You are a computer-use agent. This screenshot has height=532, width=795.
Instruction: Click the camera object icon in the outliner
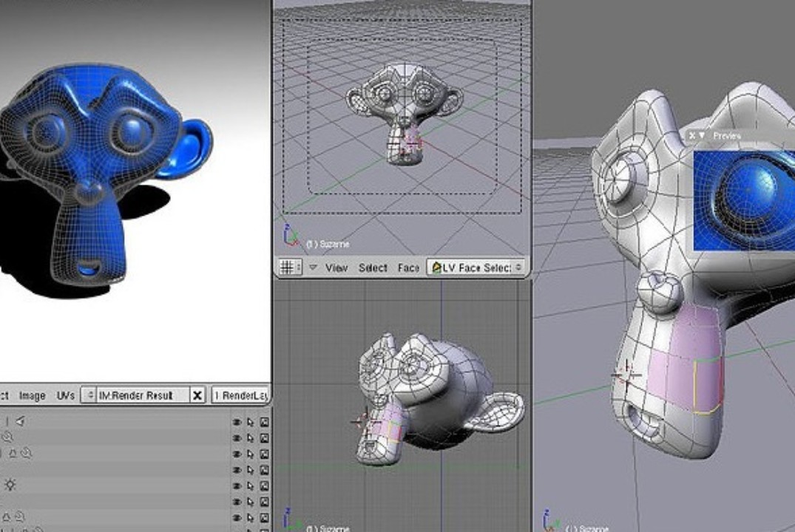(20, 421)
